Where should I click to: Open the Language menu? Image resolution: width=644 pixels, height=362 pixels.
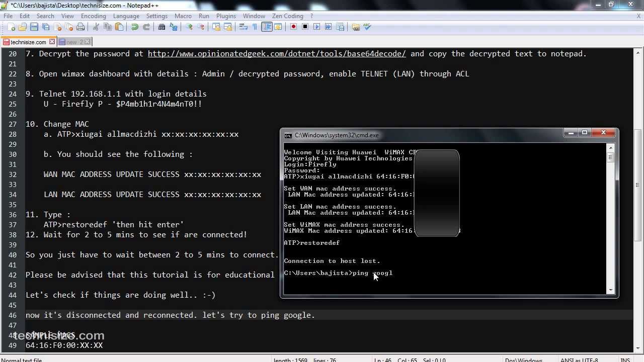[126, 16]
